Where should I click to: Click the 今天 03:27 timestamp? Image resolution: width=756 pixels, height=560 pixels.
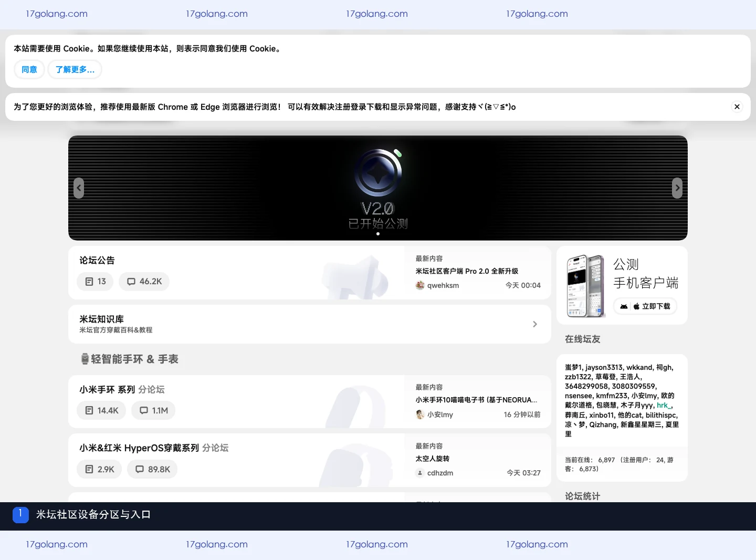click(523, 473)
